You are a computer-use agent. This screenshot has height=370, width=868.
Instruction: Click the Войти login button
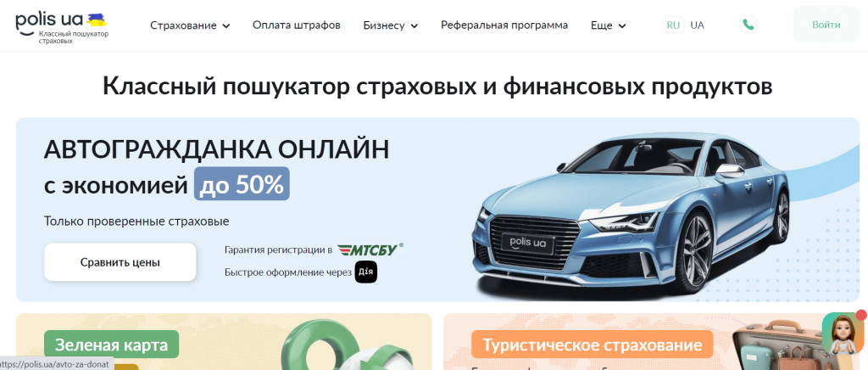pos(826,25)
